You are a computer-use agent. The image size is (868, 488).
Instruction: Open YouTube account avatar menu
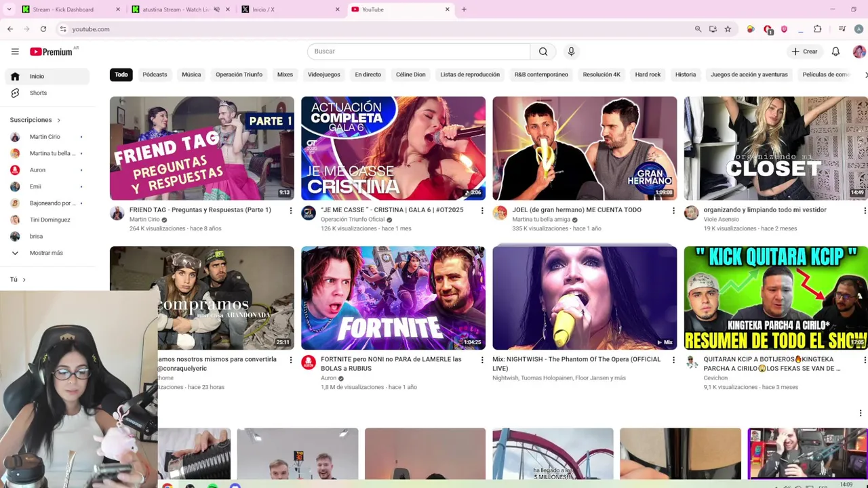(x=859, y=52)
